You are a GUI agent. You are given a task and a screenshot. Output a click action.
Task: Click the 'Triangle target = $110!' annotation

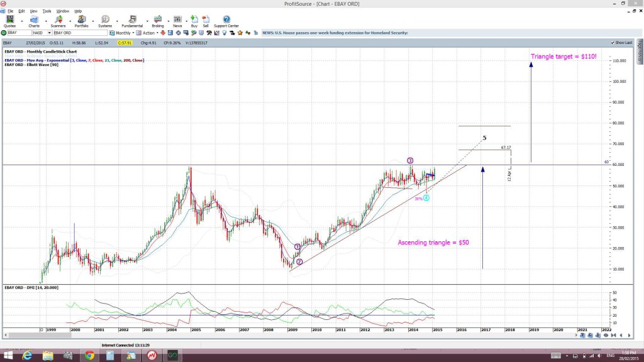(x=563, y=57)
